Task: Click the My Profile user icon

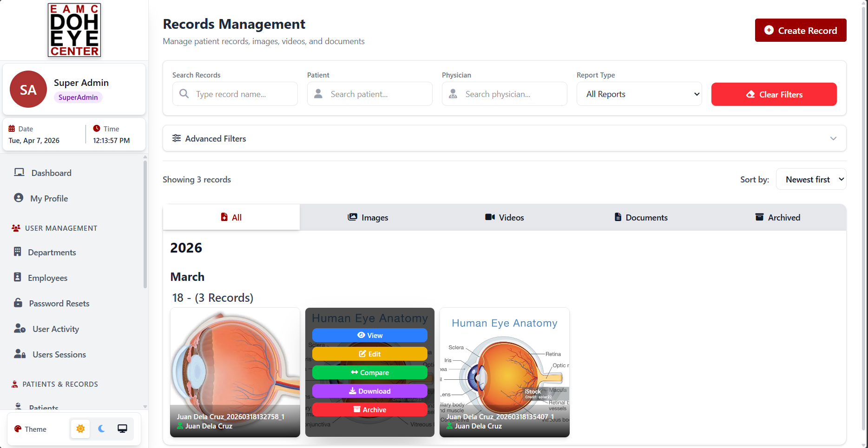Action: pyautogui.click(x=19, y=198)
